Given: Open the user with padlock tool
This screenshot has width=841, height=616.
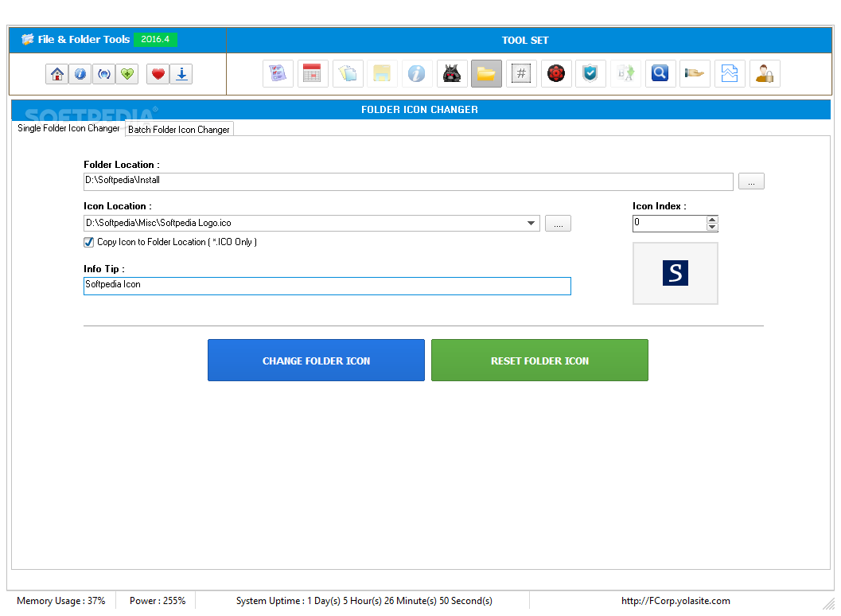Looking at the screenshot, I should click(764, 73).
